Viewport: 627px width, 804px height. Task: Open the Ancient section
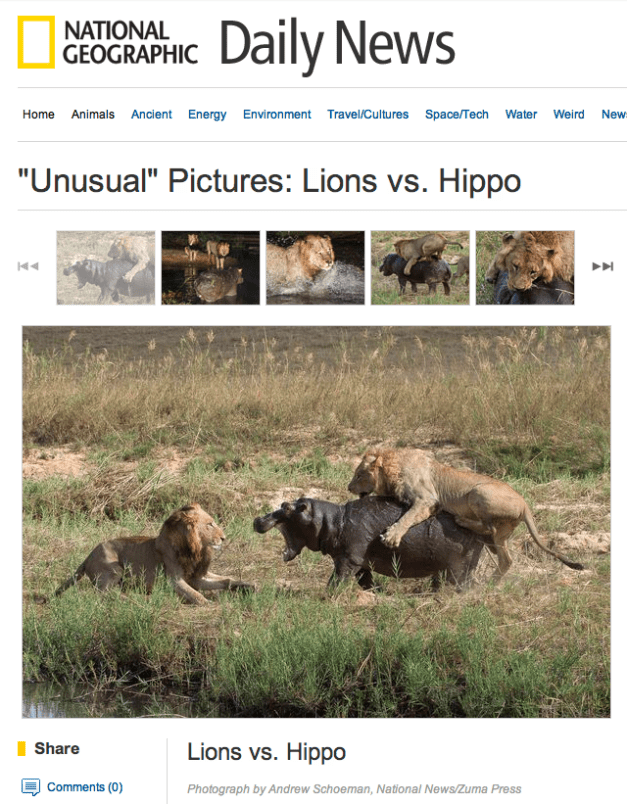click(x=151, y=114)
